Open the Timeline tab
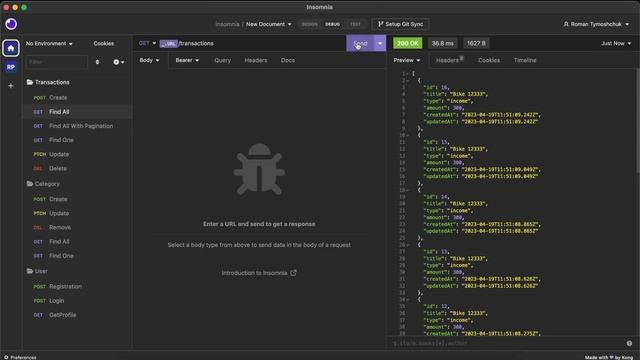This screenshot has width=640, height=360. pyautogui.click(x=525, y=60)
